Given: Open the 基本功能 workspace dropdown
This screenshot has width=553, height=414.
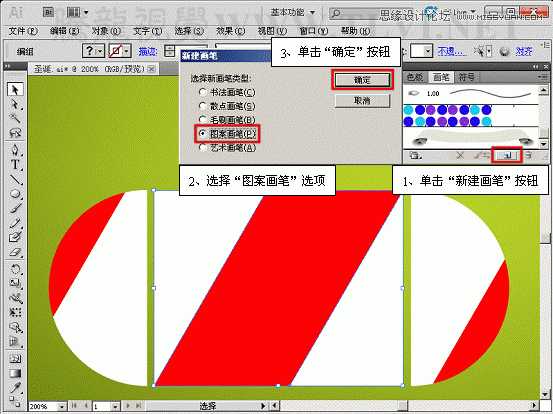Looking at the screenshot, I should (x=293, y=13).
